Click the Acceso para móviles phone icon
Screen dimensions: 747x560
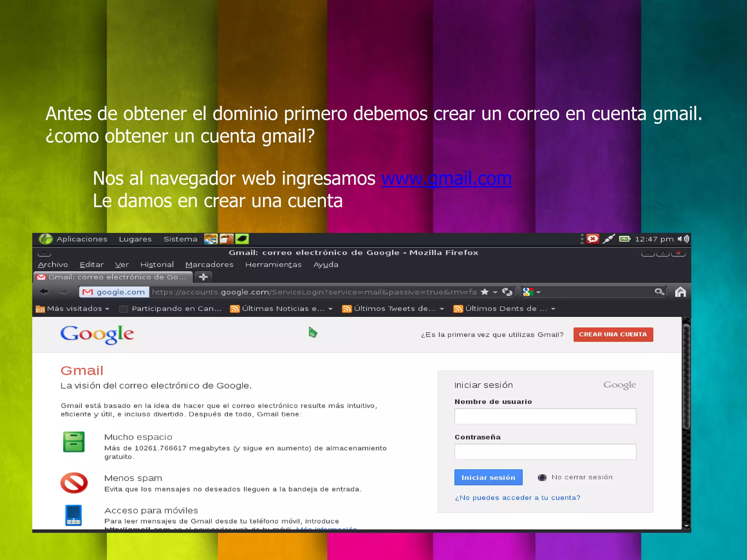point(74,516)
